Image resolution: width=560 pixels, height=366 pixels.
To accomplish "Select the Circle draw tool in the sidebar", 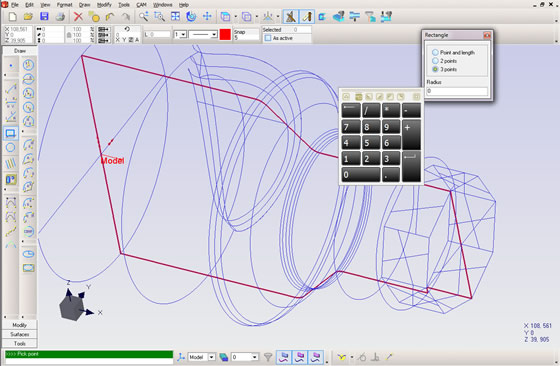I will [11, 147].
